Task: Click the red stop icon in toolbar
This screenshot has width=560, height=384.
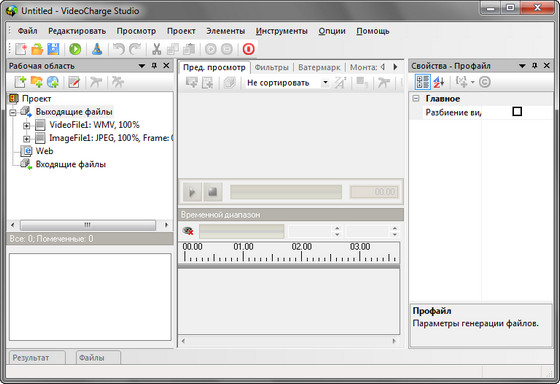Action: coord(249,49)
